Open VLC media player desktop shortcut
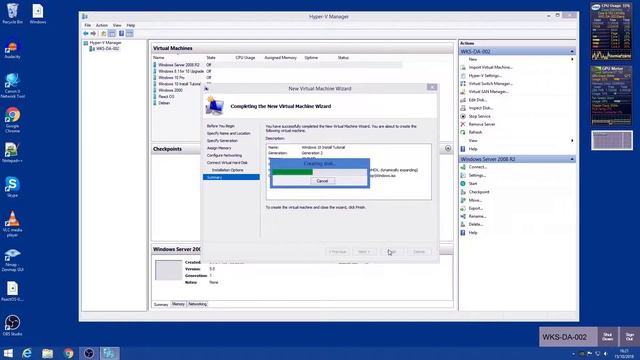The height and width of the screenshot is (360, 640). (12, 224)
